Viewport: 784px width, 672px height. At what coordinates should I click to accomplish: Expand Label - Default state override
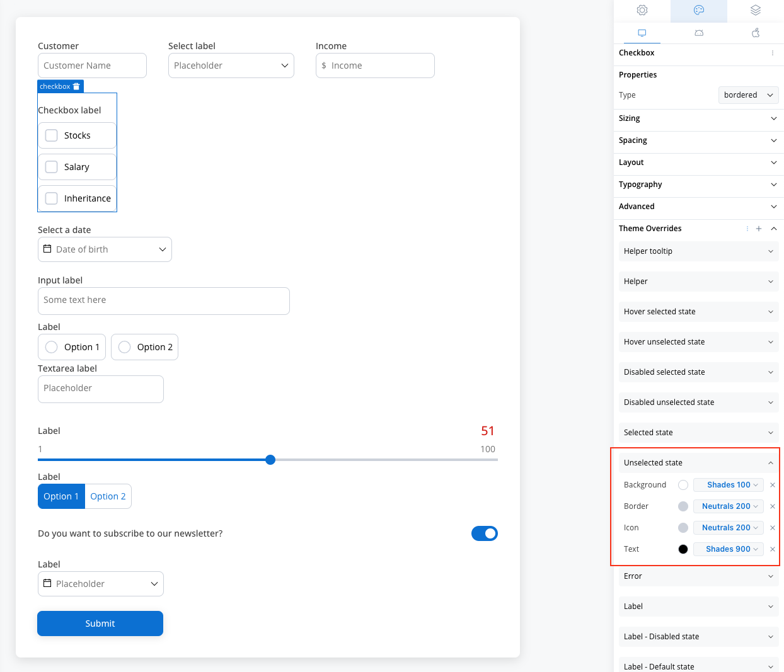pos(699,666)
